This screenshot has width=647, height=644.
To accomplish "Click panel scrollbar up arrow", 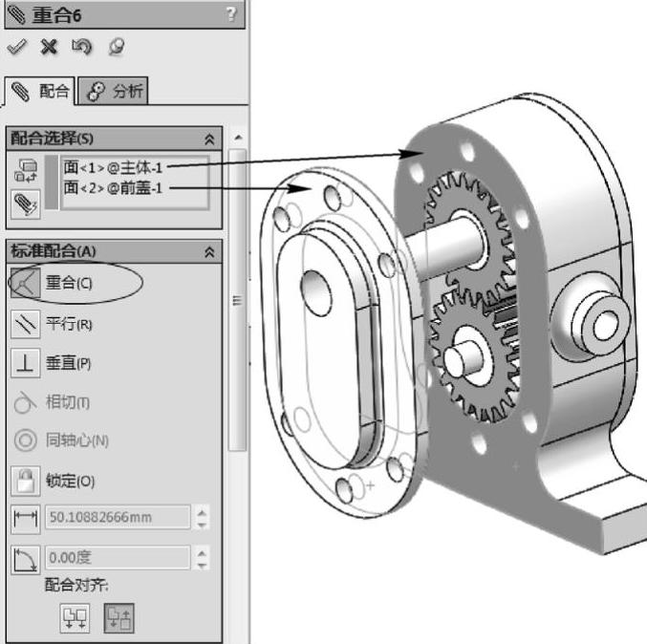I will click(x=238, y=137).
